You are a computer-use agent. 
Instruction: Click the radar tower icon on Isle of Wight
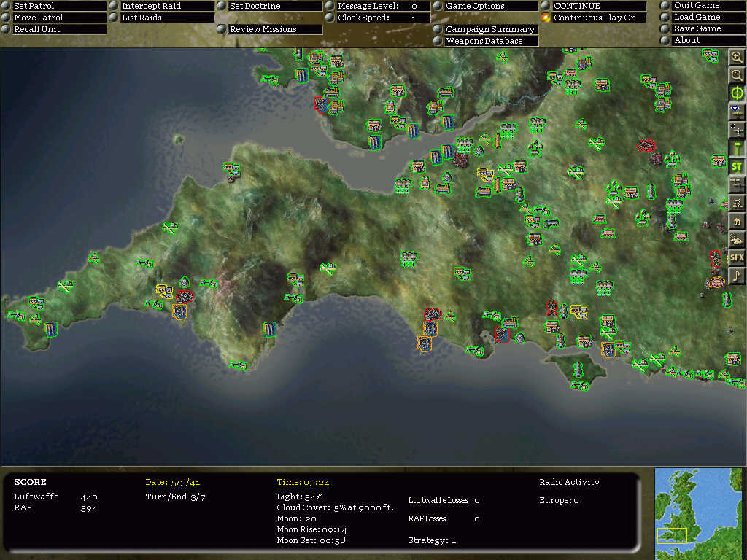(578, 369)
